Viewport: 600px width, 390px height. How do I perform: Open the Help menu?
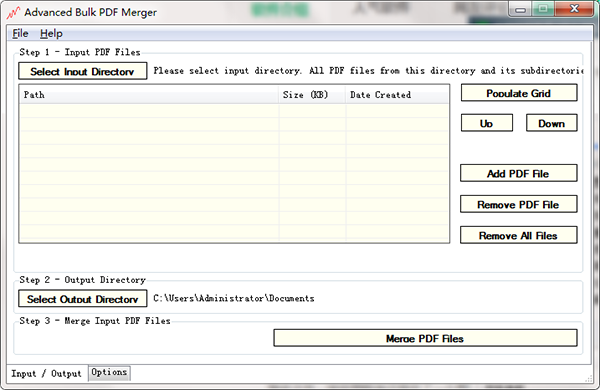click(51, 34)
